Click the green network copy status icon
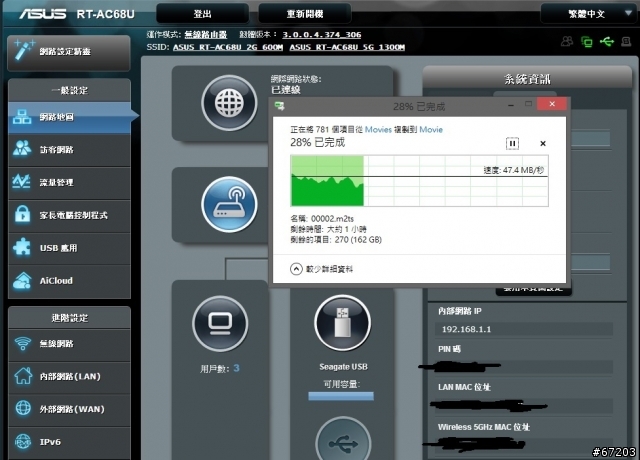This screenshot has width=640, height=460. pos(587,42)
